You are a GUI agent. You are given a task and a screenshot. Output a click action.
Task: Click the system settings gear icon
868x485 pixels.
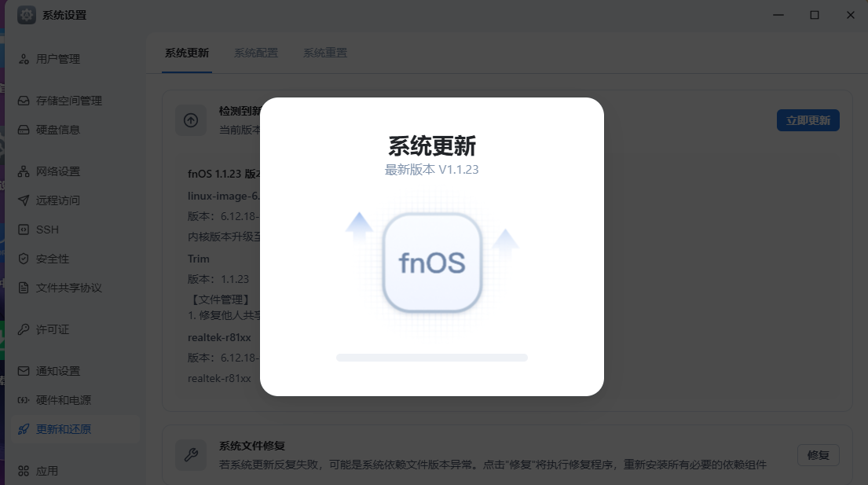(x=26, y=15)
